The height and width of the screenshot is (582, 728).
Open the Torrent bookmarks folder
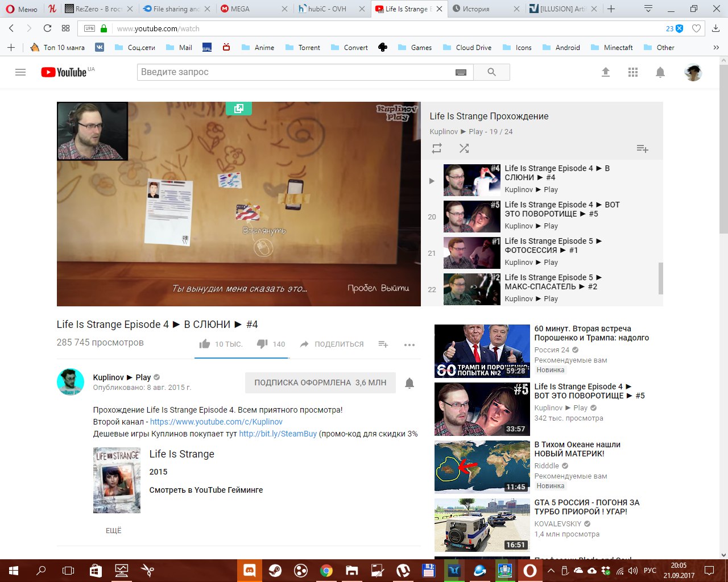[303, 48]
